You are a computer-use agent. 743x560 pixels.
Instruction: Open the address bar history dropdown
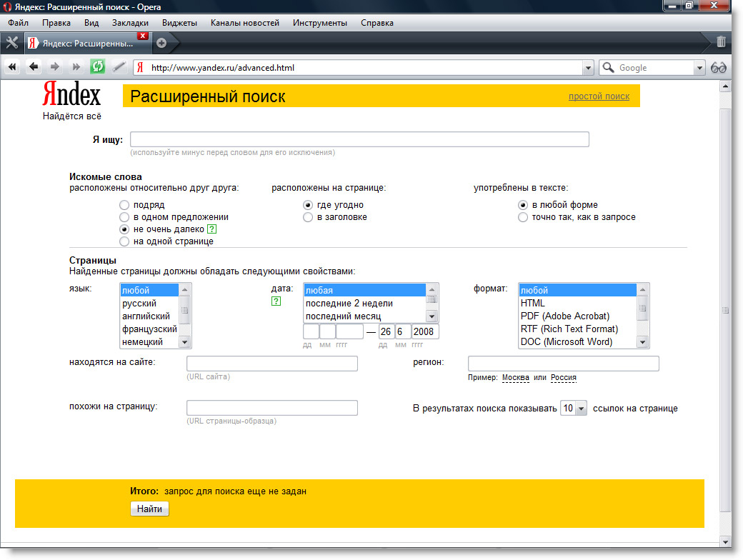tap(588, 68)
